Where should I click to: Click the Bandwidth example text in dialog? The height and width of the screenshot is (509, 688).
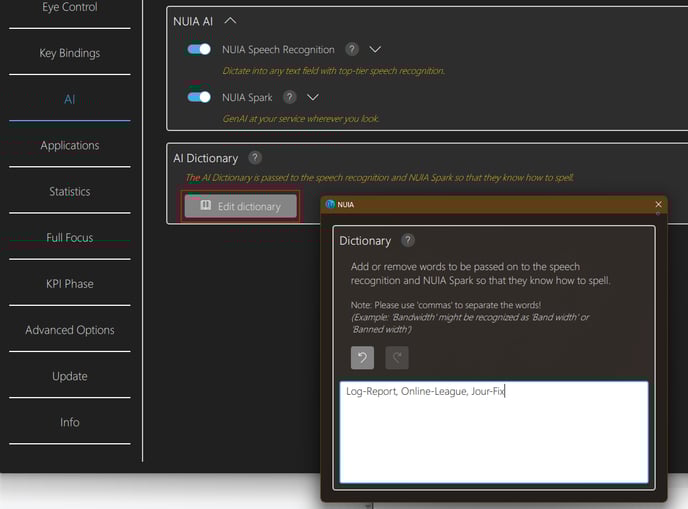click(470, 323)
